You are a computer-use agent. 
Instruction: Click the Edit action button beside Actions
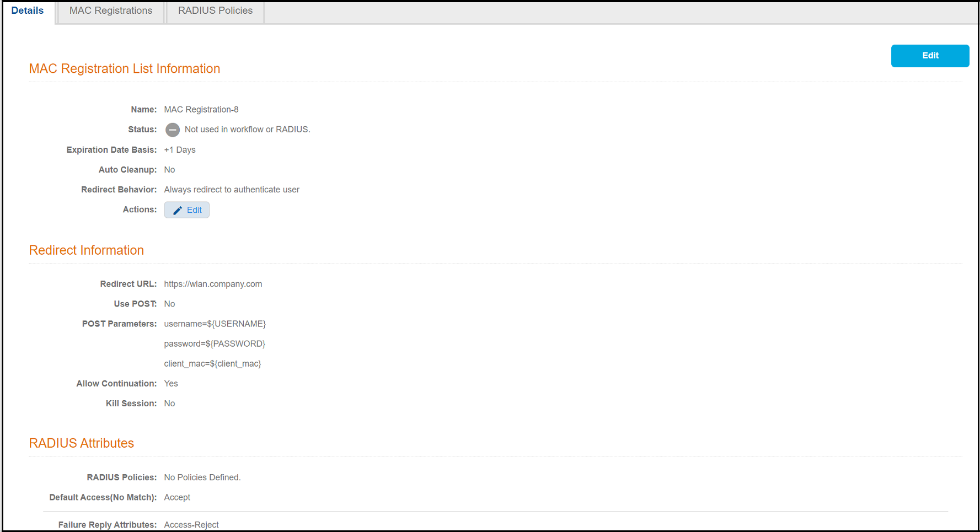click(187, 210)
